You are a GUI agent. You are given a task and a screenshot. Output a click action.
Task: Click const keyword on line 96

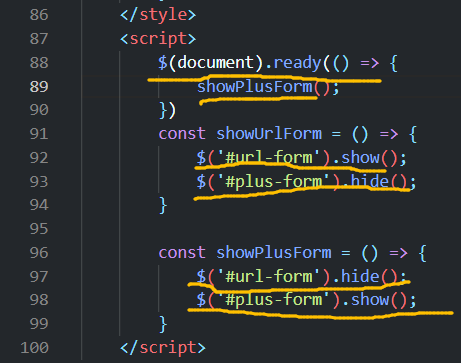point(182,253)
